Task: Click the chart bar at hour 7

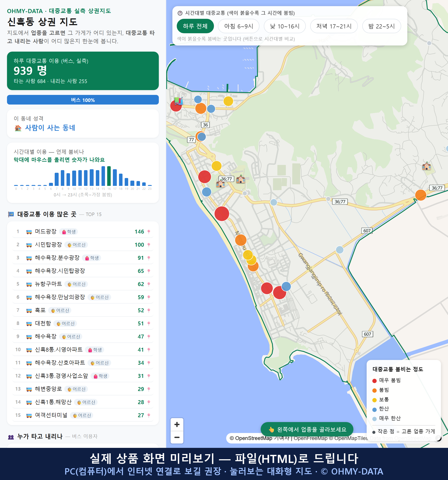Action: (56, 179)
